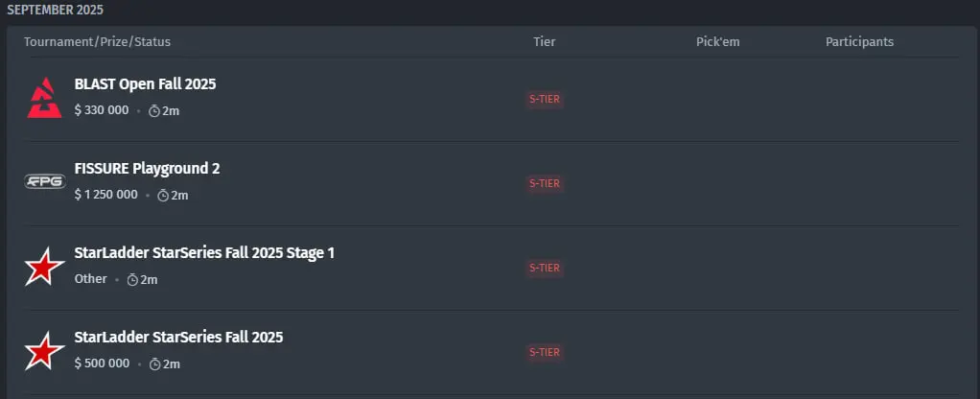
Task: Click timer icon next to $500 000
Action: coord(155,364)
